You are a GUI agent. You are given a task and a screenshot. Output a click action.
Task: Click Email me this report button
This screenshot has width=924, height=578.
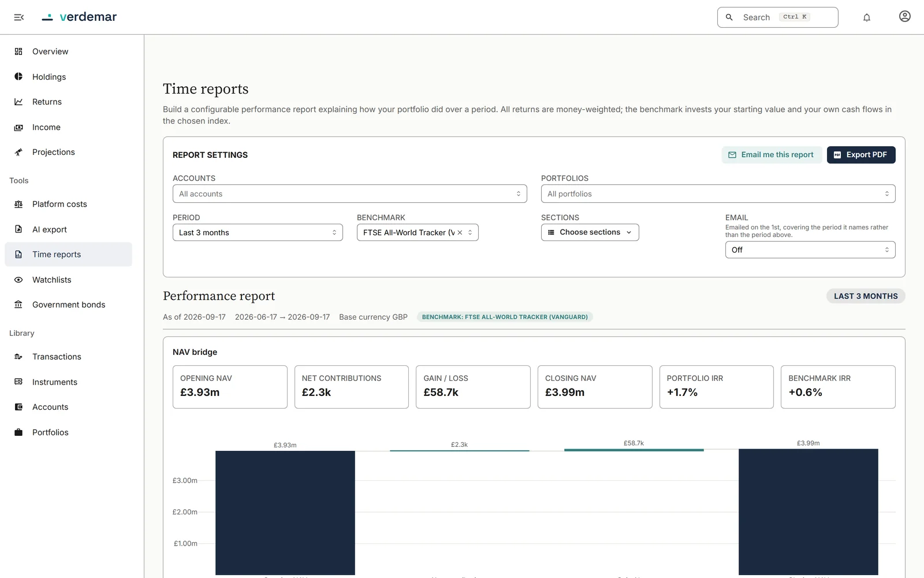click(x=772, y=155)
